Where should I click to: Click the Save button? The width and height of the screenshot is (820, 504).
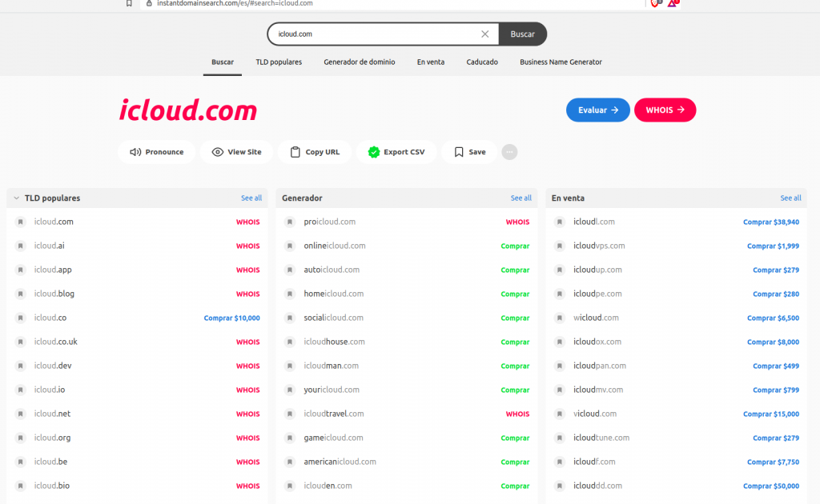click(469, 152)
